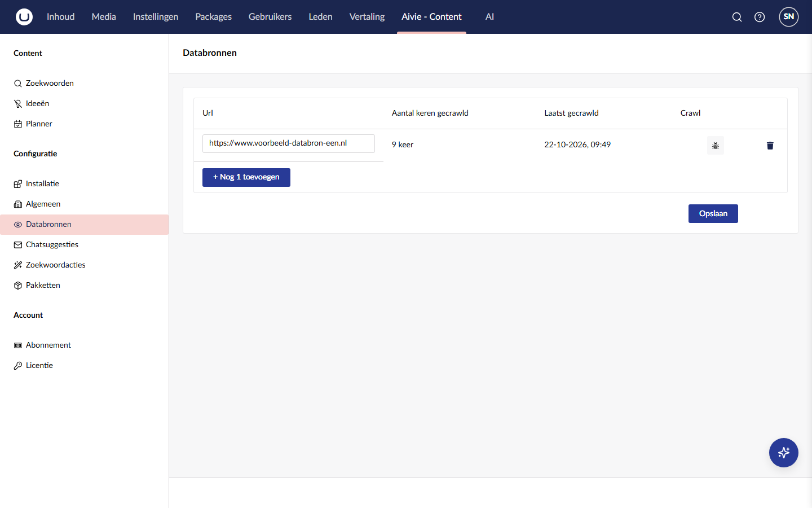Select the Aivie - Content tab

(x=431, y=17)
